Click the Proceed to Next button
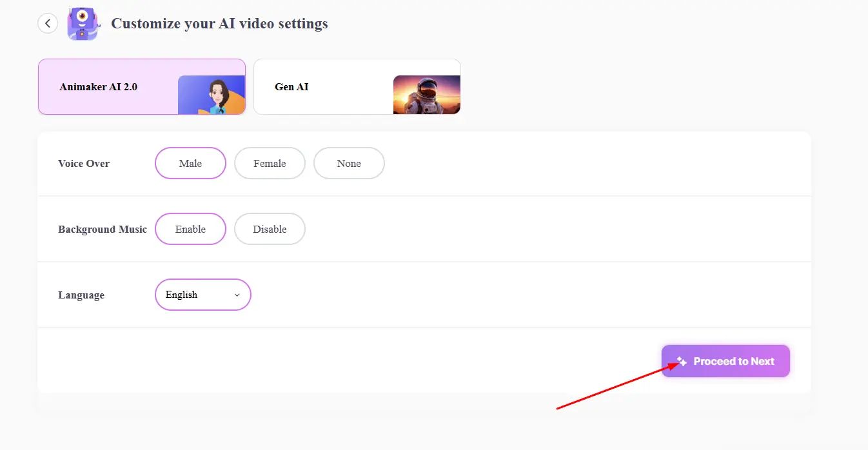This screenshot has width=868, height=450. (725, 361)
